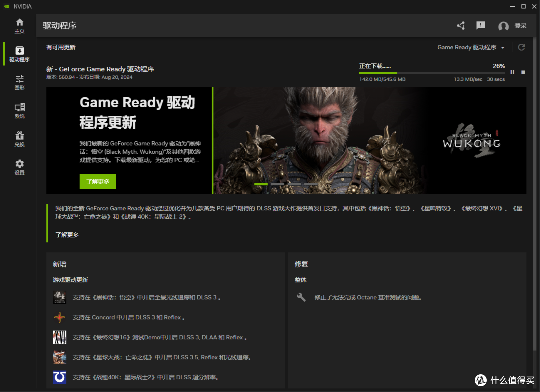Click the 游戏驱动更新 subheading
This screenshot has height=392, width=540.
[70, 280]
